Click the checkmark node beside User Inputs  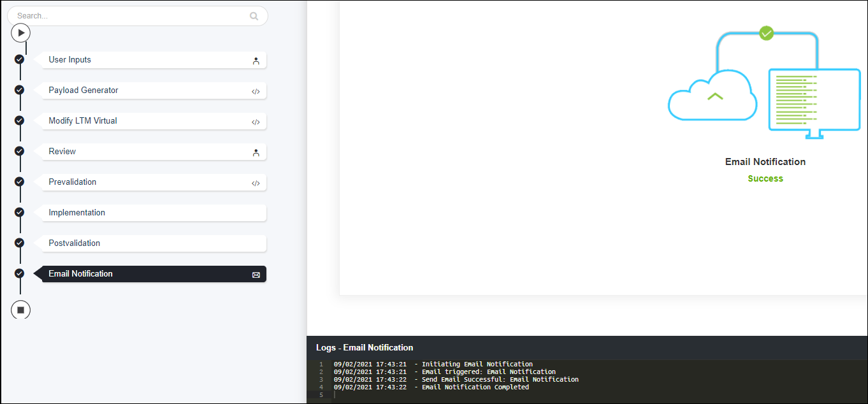(20, 59)
